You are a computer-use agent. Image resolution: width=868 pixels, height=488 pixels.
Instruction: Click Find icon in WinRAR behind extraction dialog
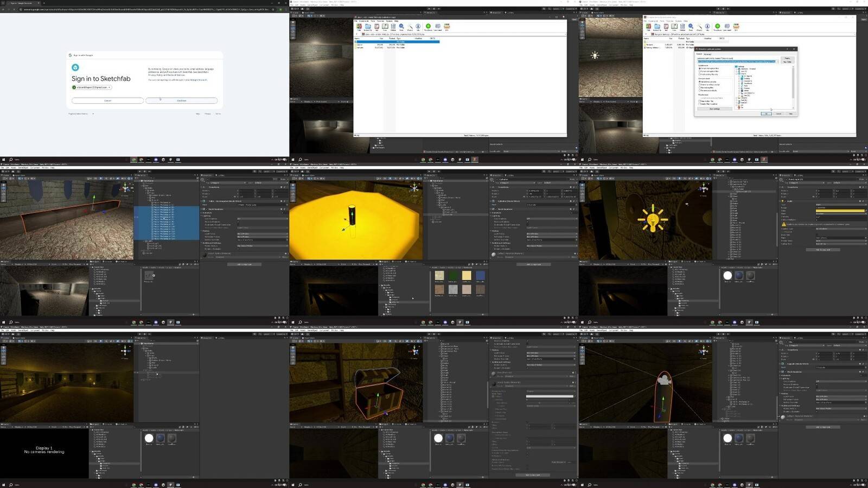pyautogui.click(x=691, y=27)
